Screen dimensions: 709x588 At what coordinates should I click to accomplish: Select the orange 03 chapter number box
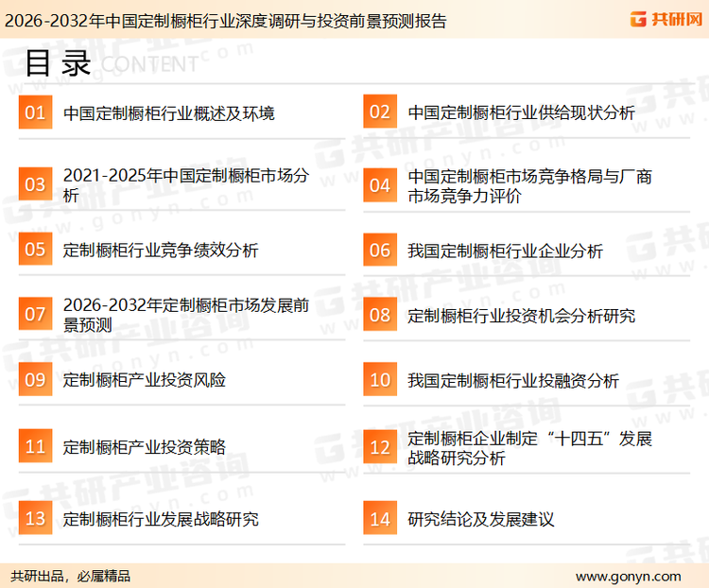click(35, 184)
